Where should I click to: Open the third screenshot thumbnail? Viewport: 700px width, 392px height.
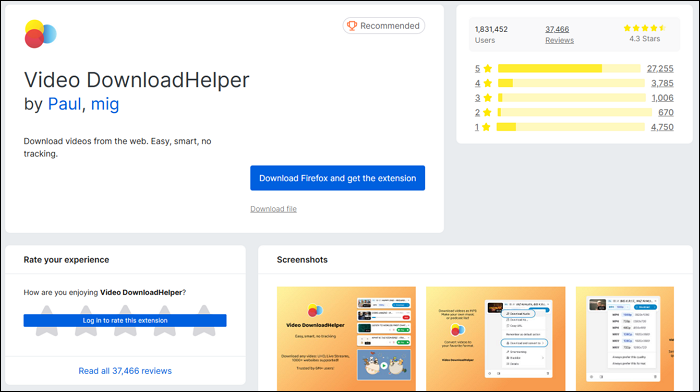(625, 338)
